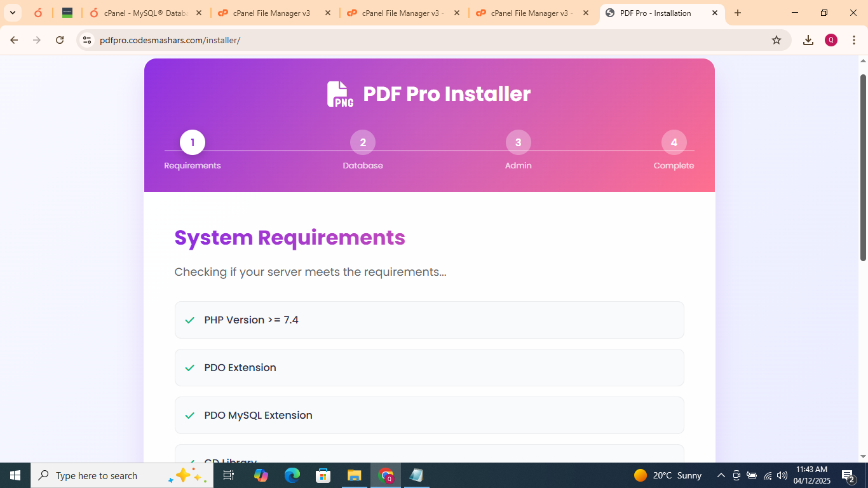Image resolution: width=868 pixels, height=488 pixels.
Task: Open the Chrome three-dot menu
Action: [855, 39]
